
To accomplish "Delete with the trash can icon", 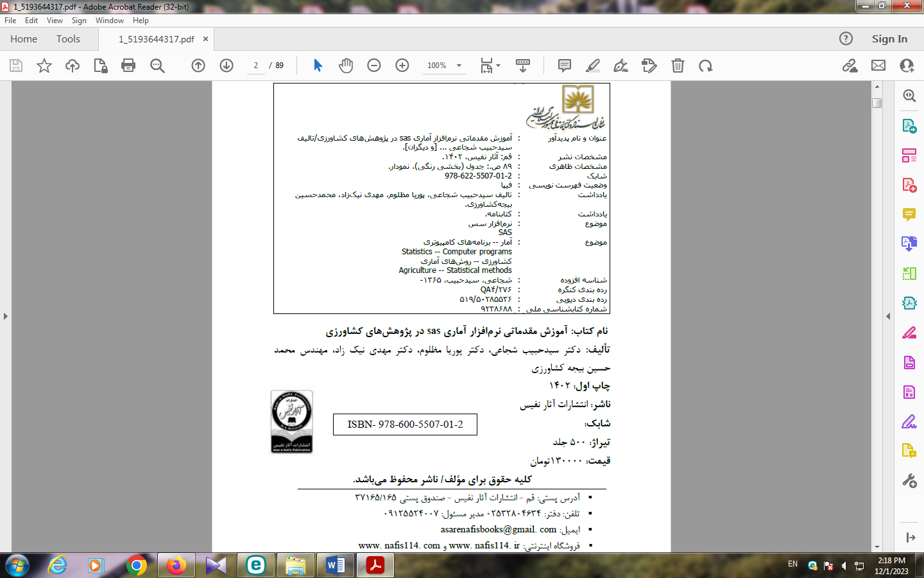I will click(678, 66).
